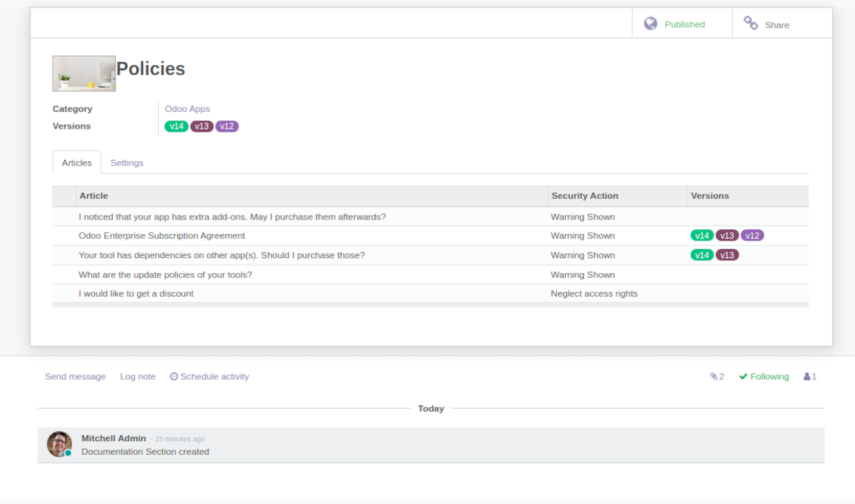The image size is (855, 504).
Task: Click the clock icon beside Schedule activity
Action: [x=174, y=376]
